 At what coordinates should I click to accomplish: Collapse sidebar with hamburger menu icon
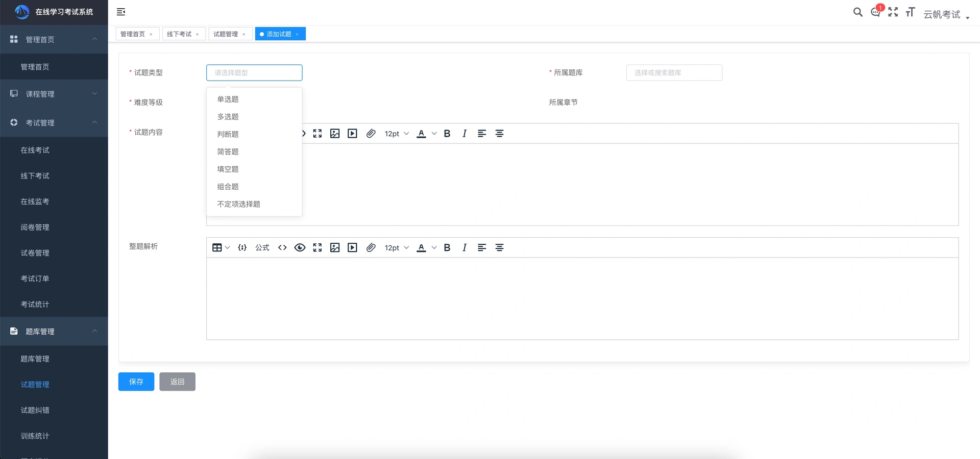(x=121, y=12)
